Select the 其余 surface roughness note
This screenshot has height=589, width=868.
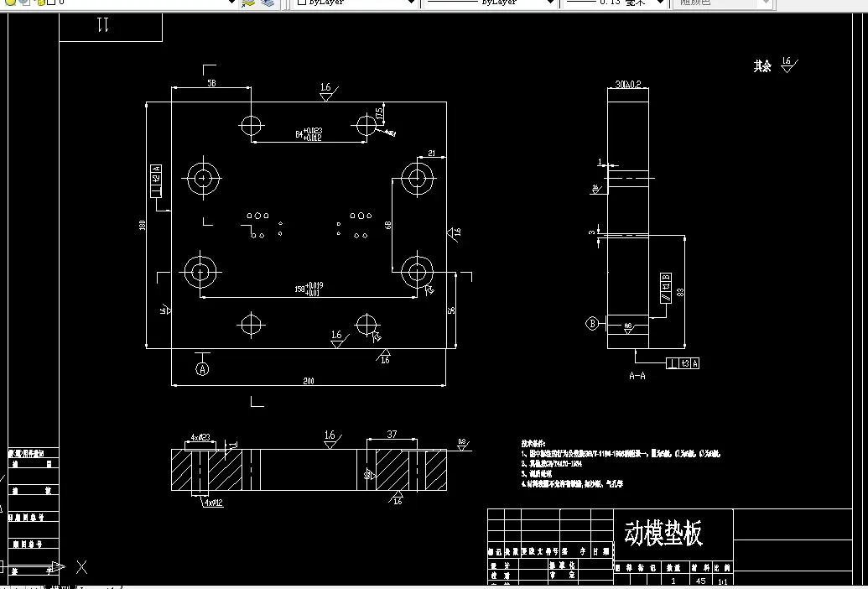pyautogui.click(x=761, y=66)
